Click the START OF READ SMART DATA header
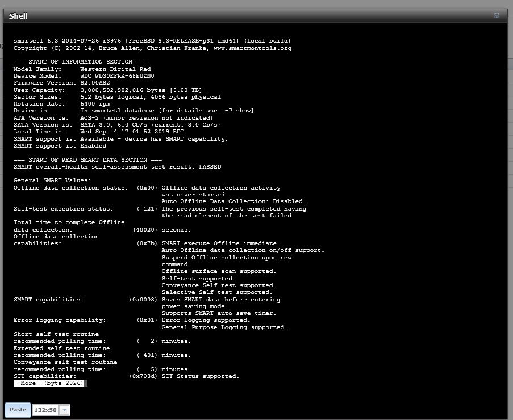The width and height of the screenshot is (513, 420). [x=87, y=160]
